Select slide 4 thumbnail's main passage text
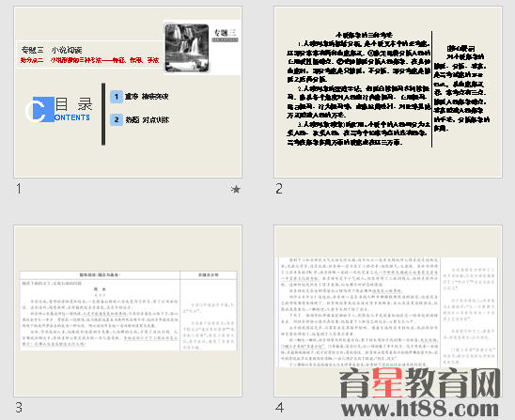Screen dimensions: 515x420 point(360,312)
